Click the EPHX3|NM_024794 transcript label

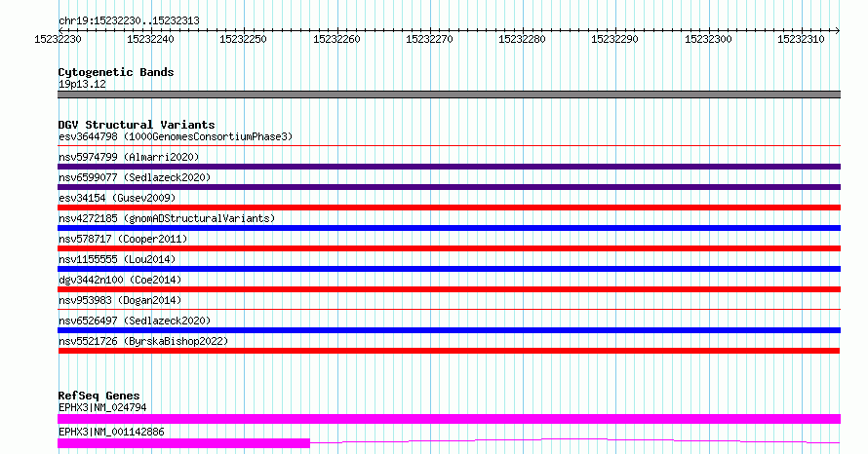[102, 407]
